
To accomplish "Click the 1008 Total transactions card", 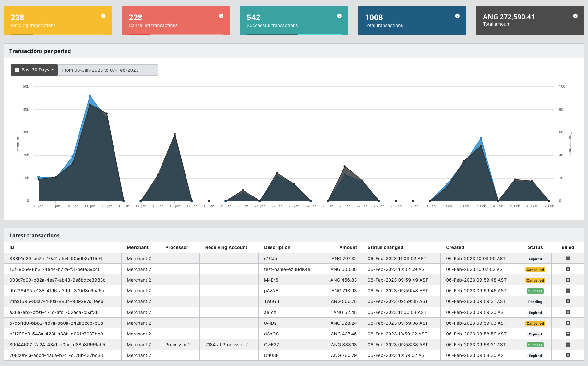I will pos(412,20).
